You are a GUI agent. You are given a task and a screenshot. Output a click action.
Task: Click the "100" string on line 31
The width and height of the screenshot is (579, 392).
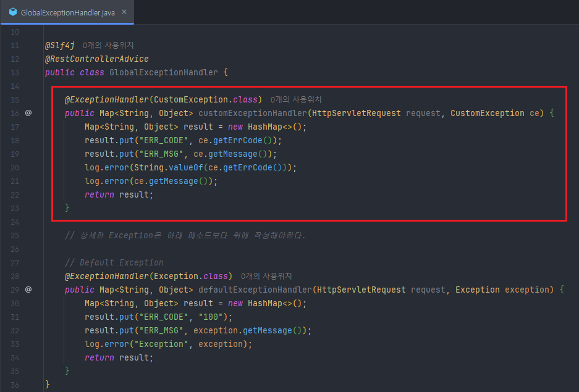[x=211, y=317]
